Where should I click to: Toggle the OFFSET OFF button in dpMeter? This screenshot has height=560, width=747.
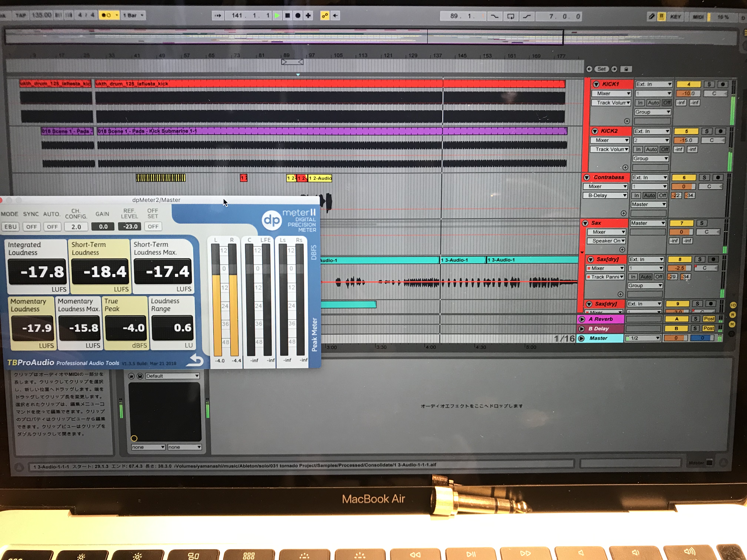(153, 226)
